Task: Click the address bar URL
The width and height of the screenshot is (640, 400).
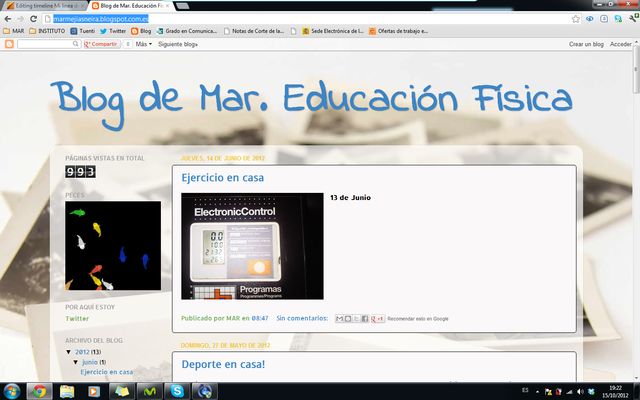Action: [101, 19]
